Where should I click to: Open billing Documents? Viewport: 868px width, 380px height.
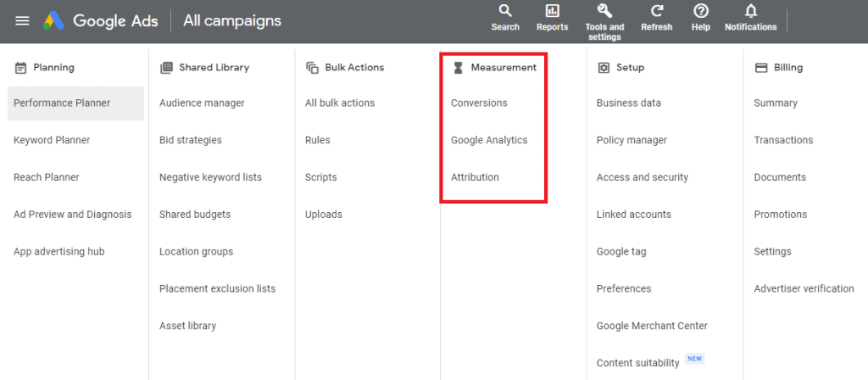click(780, 177)
